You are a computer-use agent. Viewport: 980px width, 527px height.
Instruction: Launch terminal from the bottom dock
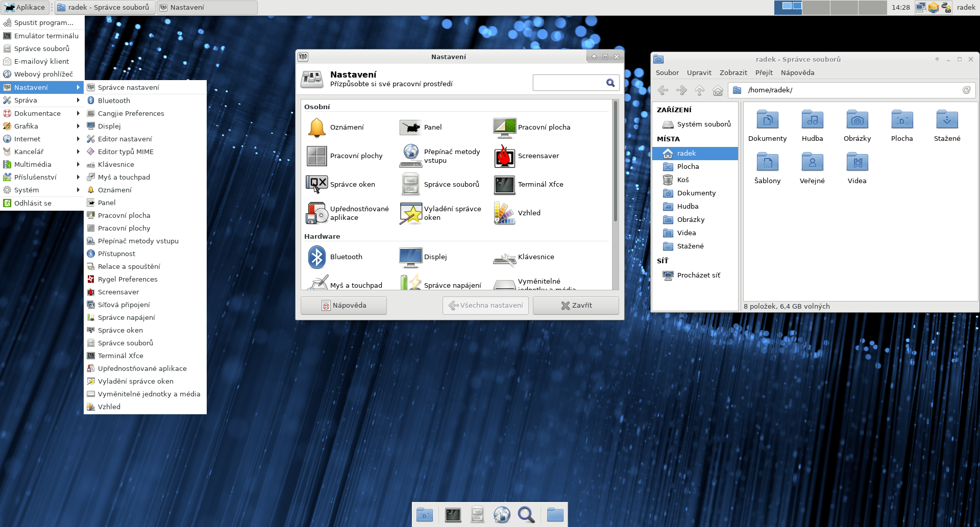click(453, 515)
